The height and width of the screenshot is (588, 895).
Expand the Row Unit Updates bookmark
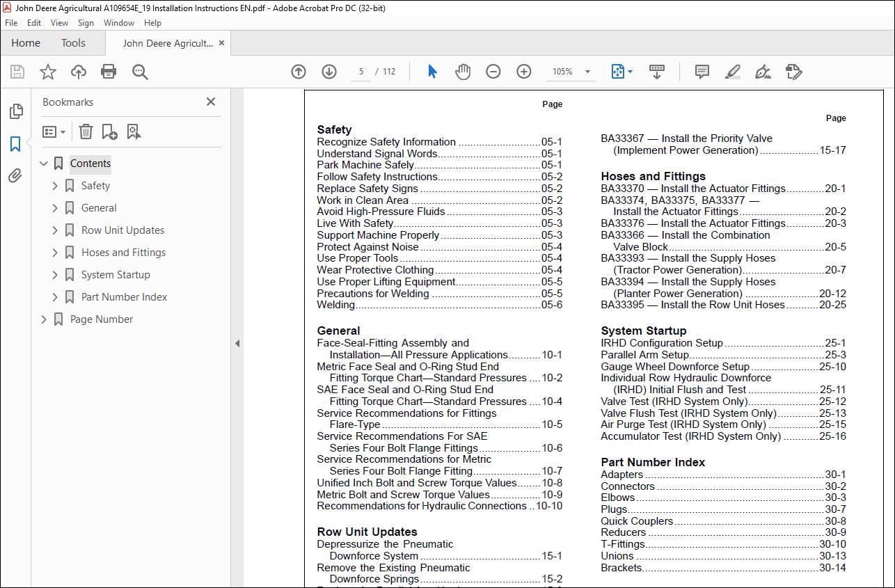(55, 230)
